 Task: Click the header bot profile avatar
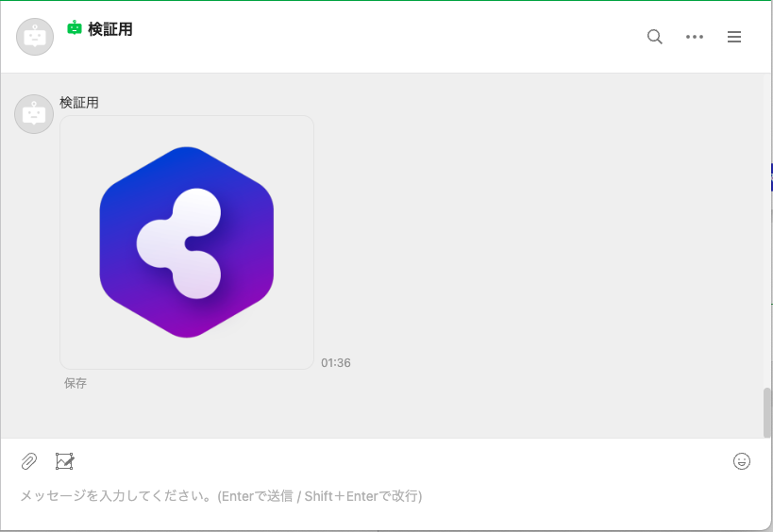(x=35, y=37)
